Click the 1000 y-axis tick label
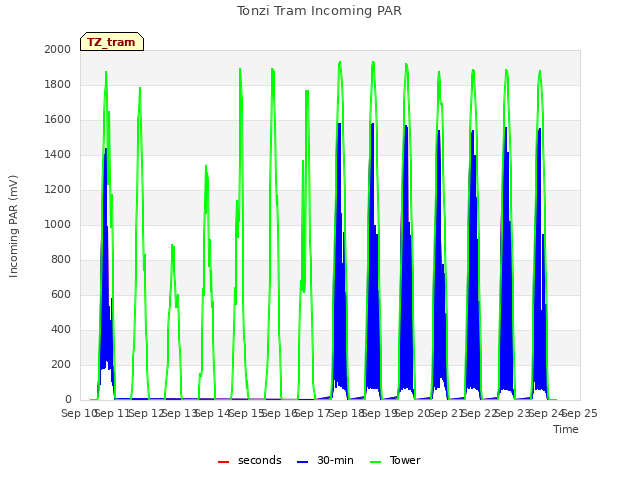Screen dimensions: 640x480 (x=58, y=224)
